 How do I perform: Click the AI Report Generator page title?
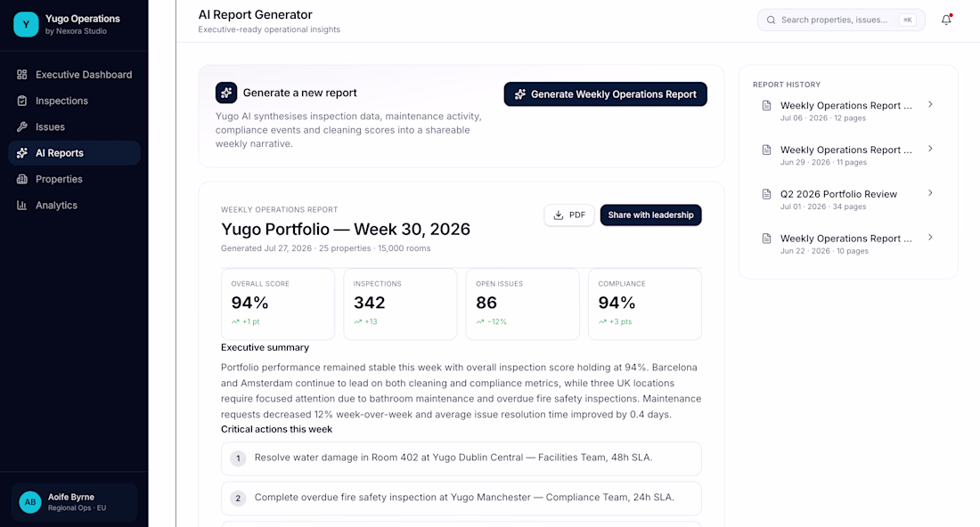click(255, 15)
